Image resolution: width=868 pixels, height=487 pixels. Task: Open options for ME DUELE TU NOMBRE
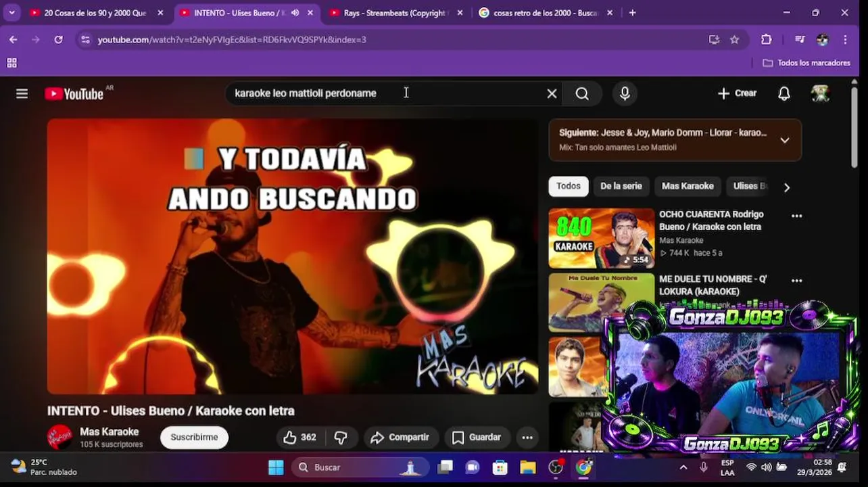(796, 280)
